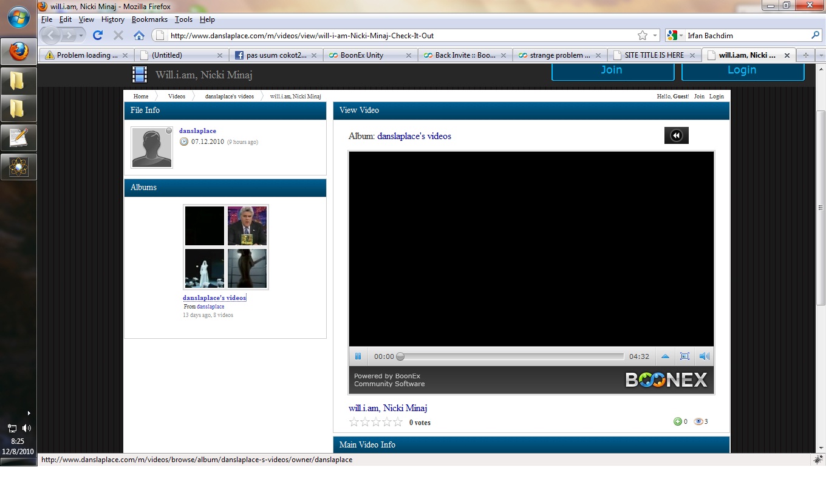Mute the video player volume

704,356
